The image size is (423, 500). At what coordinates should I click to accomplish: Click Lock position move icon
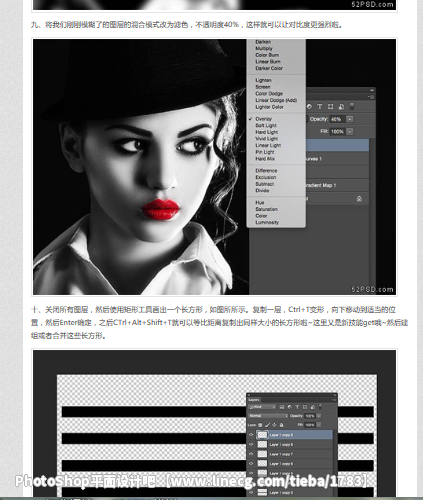click(x=274, y=425)
